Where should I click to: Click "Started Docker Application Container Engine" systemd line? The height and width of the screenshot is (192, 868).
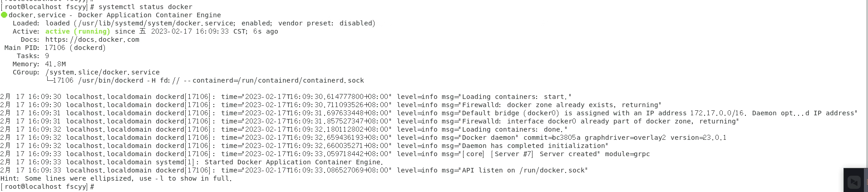[294, 162]
